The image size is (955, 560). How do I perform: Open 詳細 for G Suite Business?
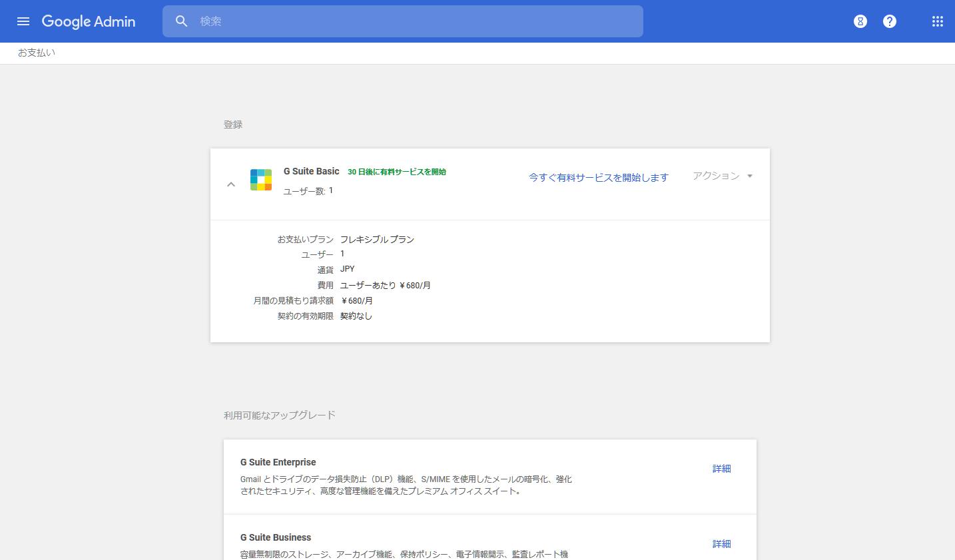tap(722, 544)
